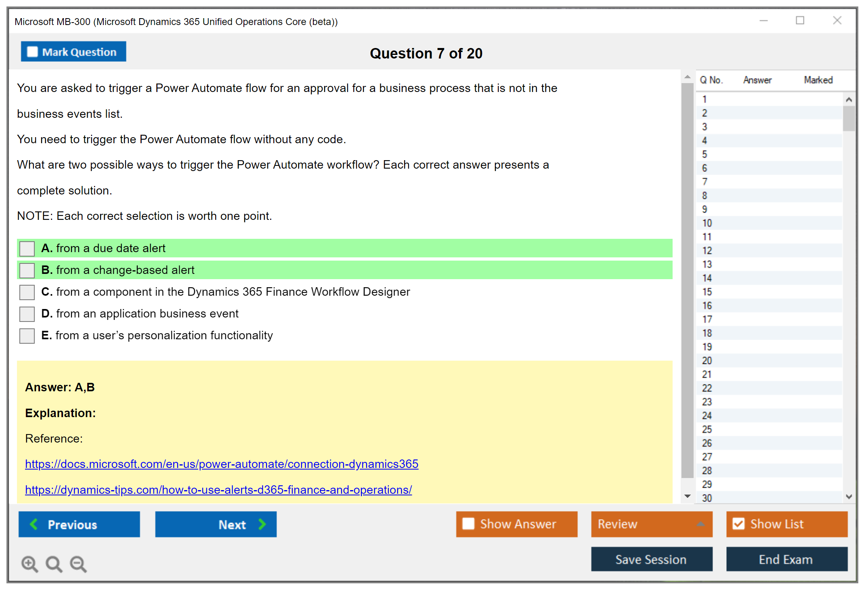Toggle the Show List checkbox
Viewport: 868px width, 593px height.
738,524
